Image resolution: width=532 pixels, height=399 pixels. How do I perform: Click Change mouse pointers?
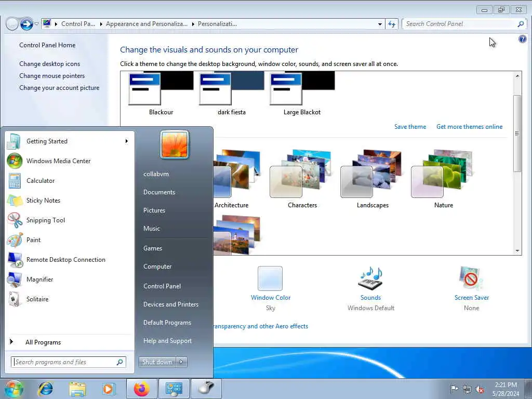click(52, 76)
